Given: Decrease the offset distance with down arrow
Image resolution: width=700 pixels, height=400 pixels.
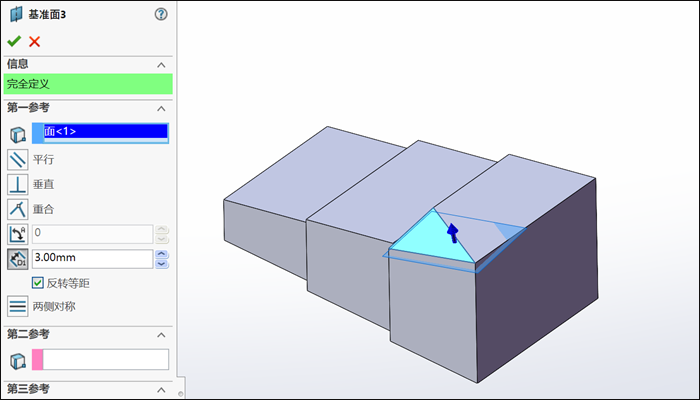Looking at the screenshot, I should 162,264.
